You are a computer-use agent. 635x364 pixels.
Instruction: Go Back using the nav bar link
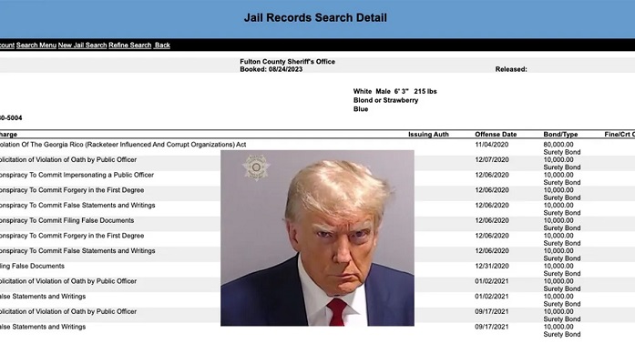[162, 45]
